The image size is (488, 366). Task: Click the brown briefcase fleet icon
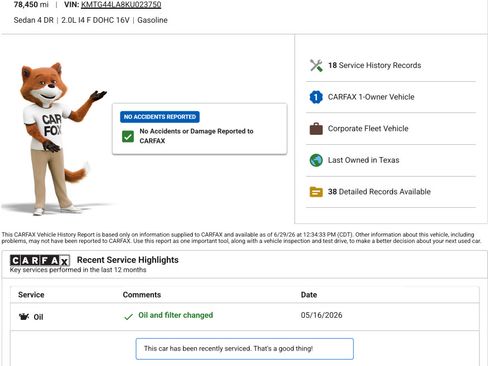coord(316,129)
